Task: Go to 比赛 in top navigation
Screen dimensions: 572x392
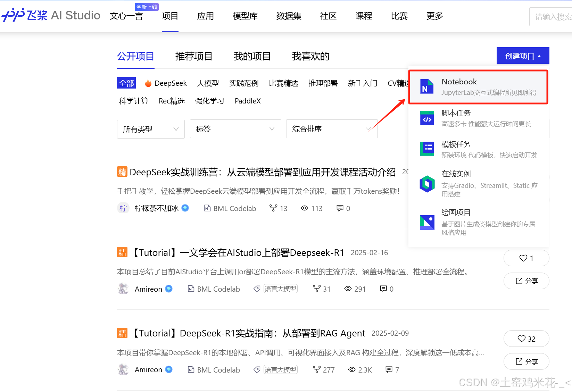Action: click(399, 16)
